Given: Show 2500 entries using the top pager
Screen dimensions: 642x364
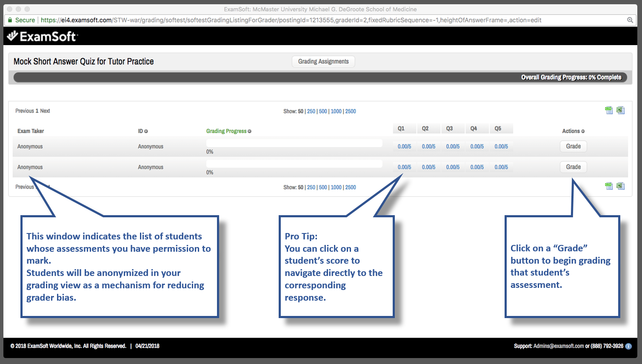Looking at the screenshot, I should (x=351, y=111).
